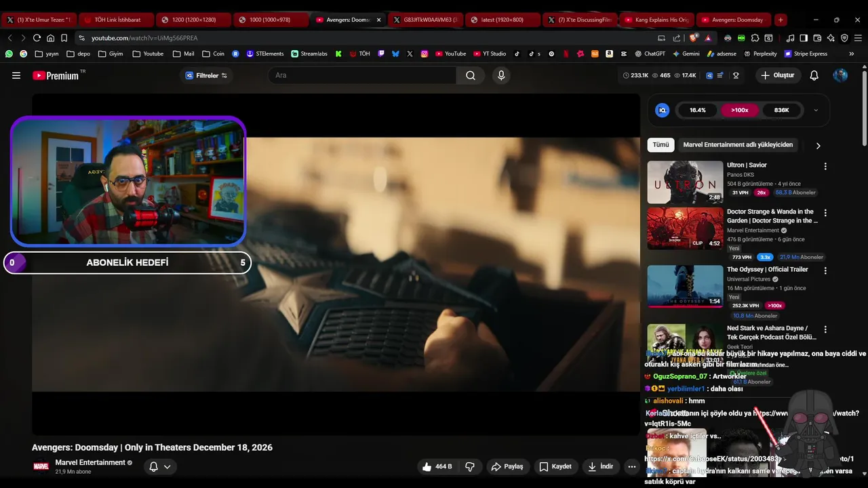
Task: Open Leo AI sparkle icon in toolbar
Action: (x=831, y=38)
